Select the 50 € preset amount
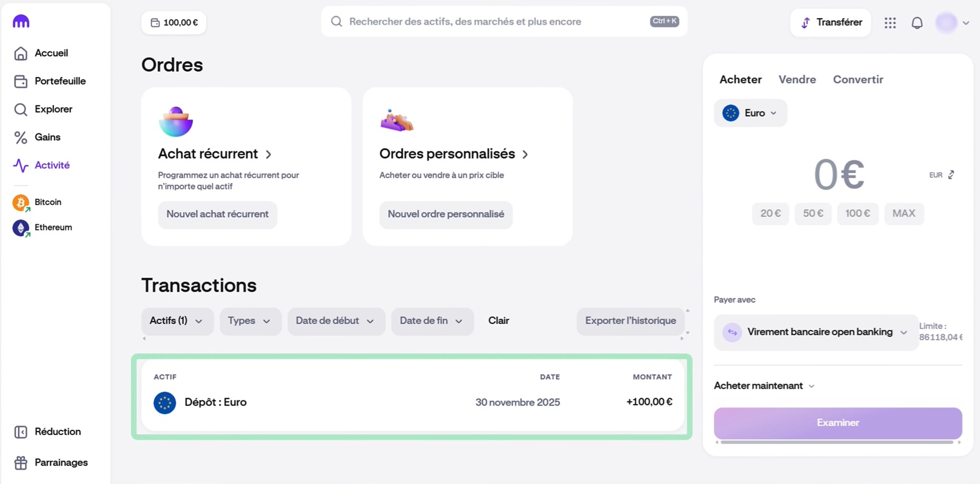This screenshot has width=980, height=484. pyautogui.click(x=813, y=214)
